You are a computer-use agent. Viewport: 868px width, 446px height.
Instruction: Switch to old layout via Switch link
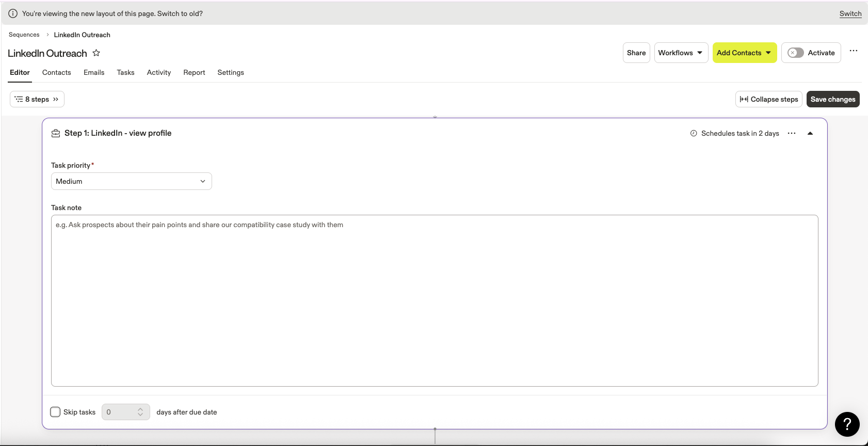(850, 14)
